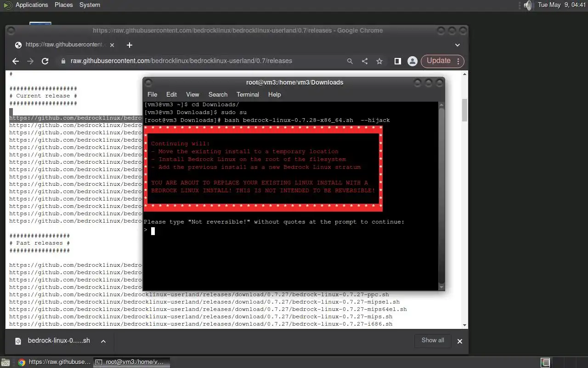Open Chrome profile avatar

click(x=413, y=61)
